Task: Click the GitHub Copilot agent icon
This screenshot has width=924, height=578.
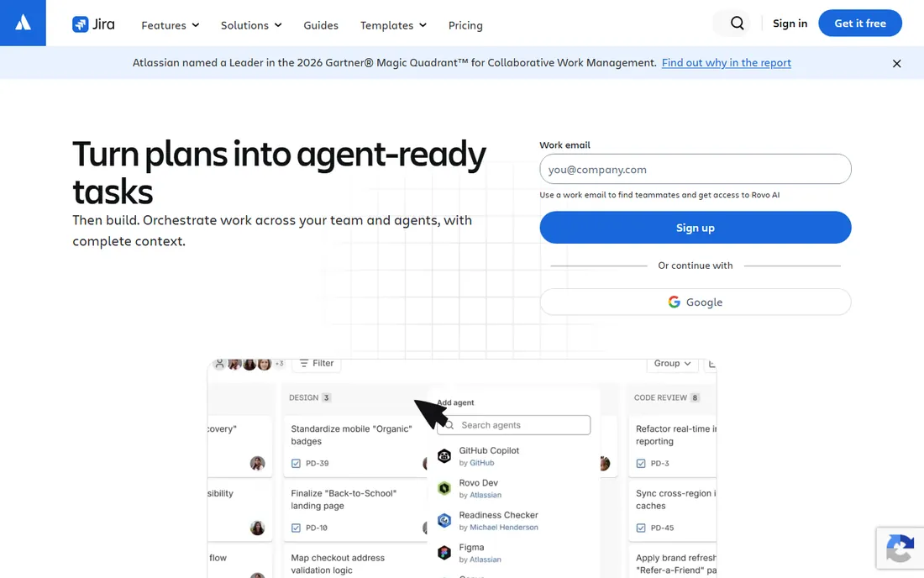Action: tap(444, 456)
